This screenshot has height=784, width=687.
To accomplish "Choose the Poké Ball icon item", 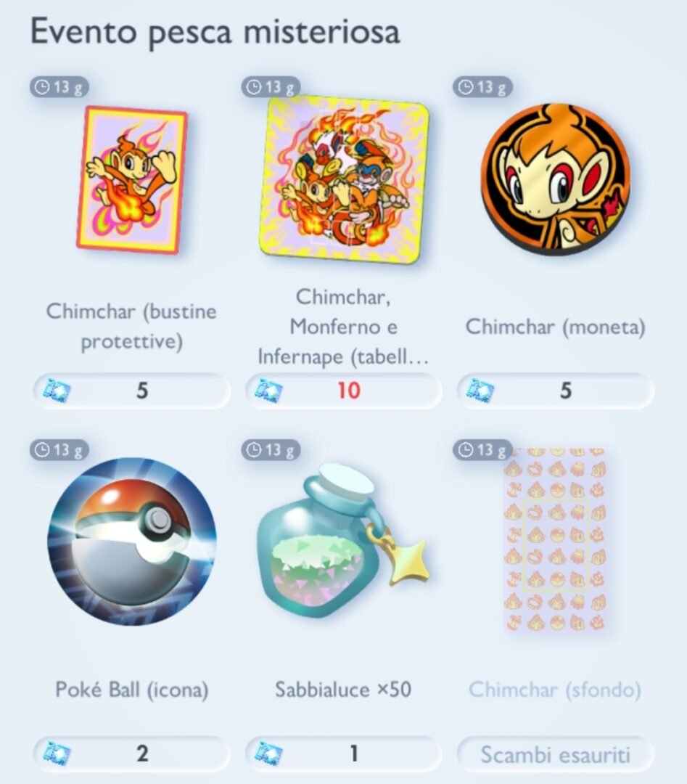I will pos(132,541).
